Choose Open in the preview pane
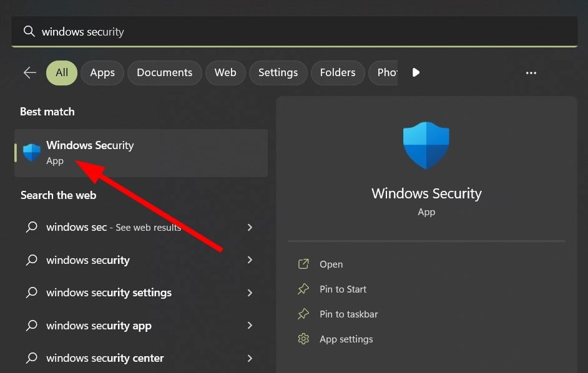This screenshot has height=373, width=588. click(331, 264)
